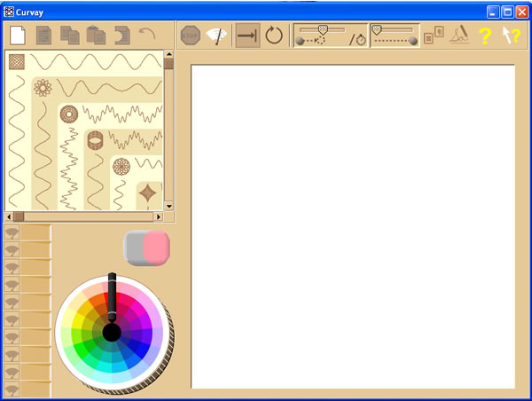Image resolution: width=532 pixels, height=401 pixels.
Task: Click the pen drawing curve icon
Action: click(459, 35)
